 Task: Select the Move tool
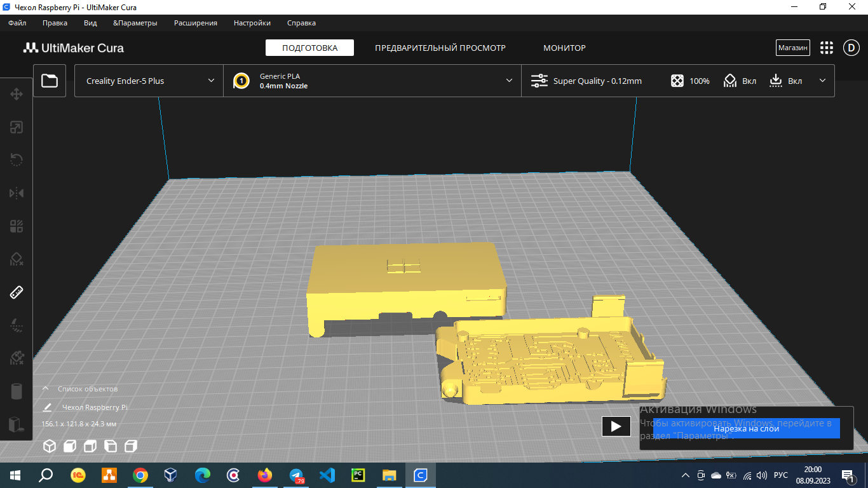tap(17, 94)
